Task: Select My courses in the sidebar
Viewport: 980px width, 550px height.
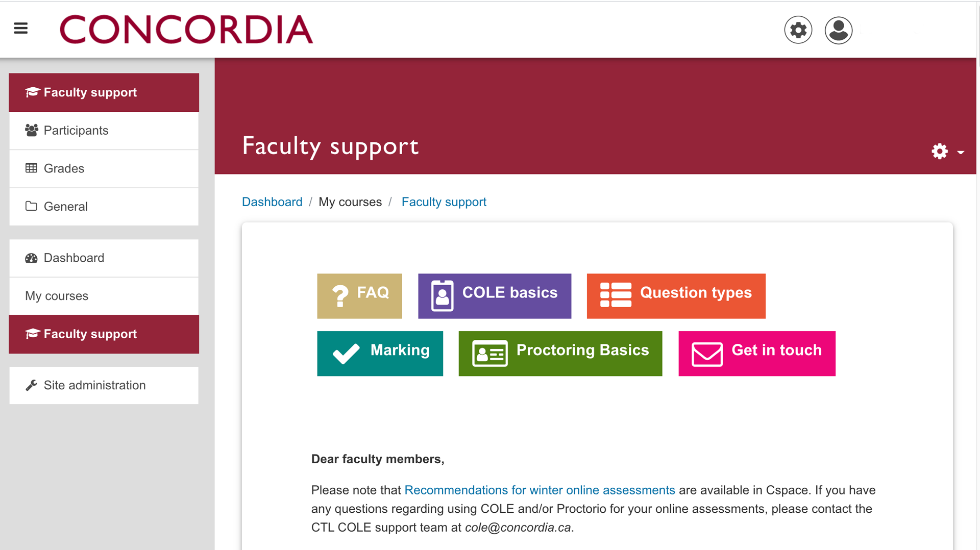Action: click(56, 296)
